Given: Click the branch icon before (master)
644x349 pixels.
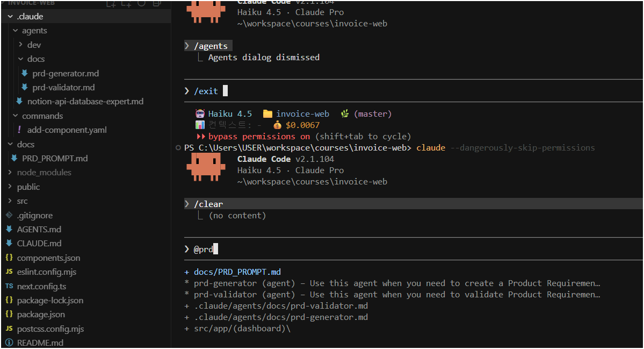Looking at the screenshot, I should tap(345, 114).
